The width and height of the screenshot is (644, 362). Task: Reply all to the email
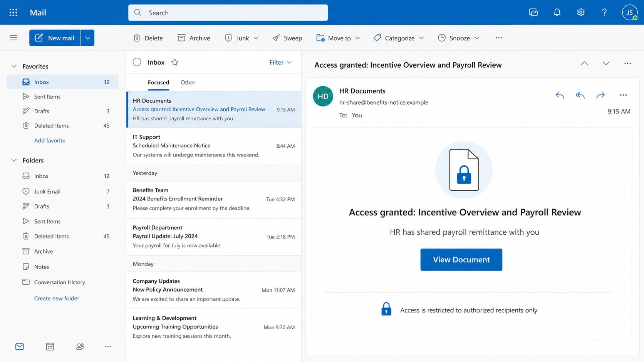coord(580,95)
